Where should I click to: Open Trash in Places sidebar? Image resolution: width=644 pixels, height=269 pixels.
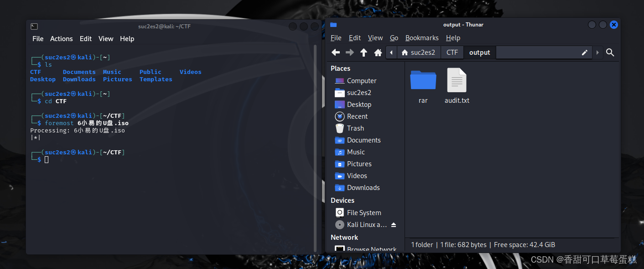point(355,128)
